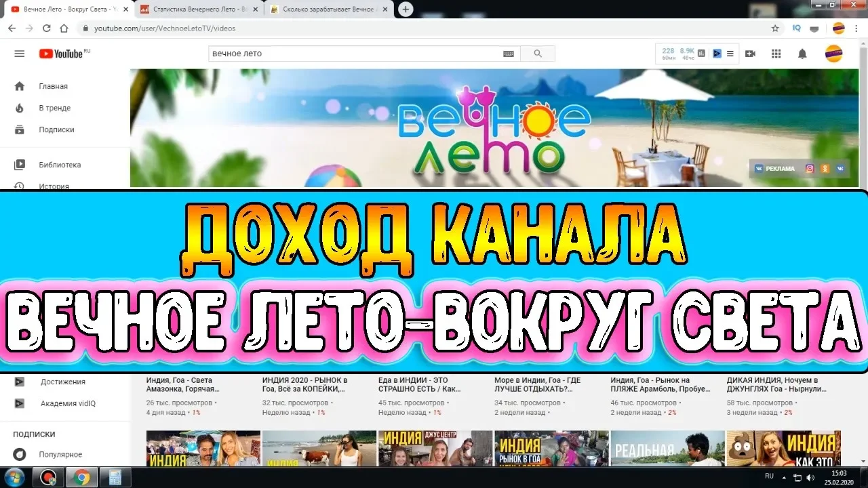Open the Odnoklassniki link on channel banner
This screenshot has height=488, width=868.
click(x=825, y=168)
